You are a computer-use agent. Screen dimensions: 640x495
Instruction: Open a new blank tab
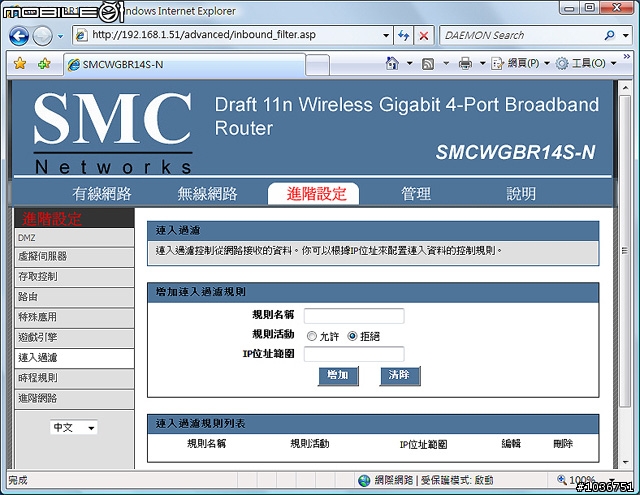point(317,65)
